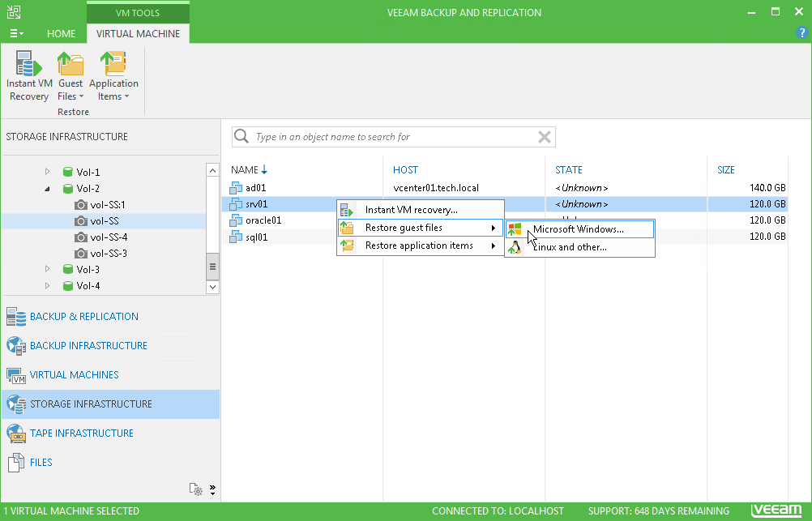Open Restore guest files submenu
This screenshot has height=521, width=812.
[x=421, y=228]
